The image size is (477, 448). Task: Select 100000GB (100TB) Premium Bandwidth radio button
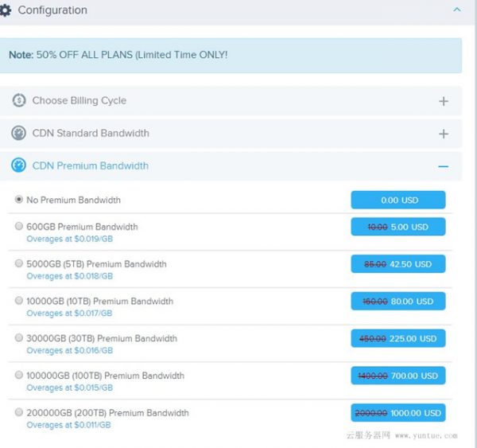pyautogui.click(x=19, y=376)
